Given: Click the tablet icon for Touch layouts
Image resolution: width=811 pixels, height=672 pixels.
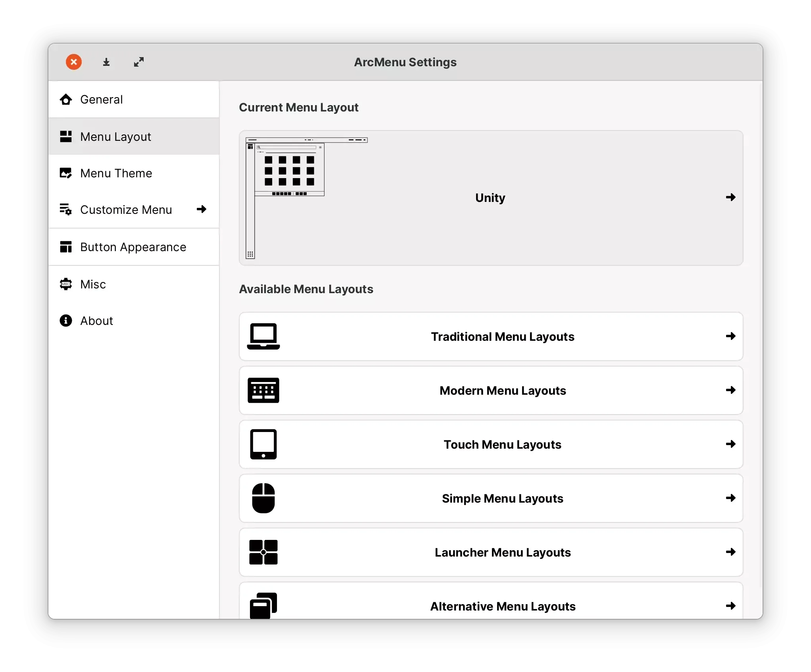Looking at the screenshot, I should tap(263, 444).
